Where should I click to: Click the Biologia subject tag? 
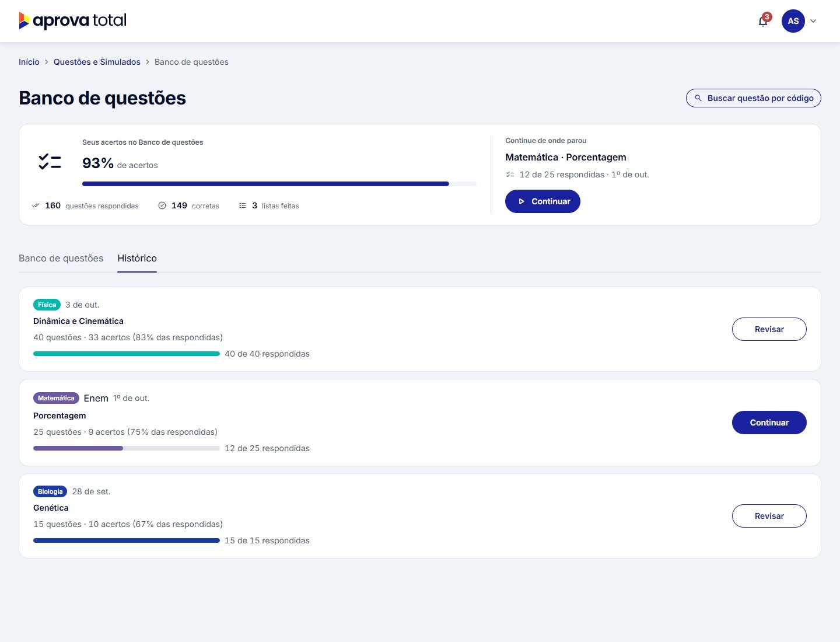point(50,491)
